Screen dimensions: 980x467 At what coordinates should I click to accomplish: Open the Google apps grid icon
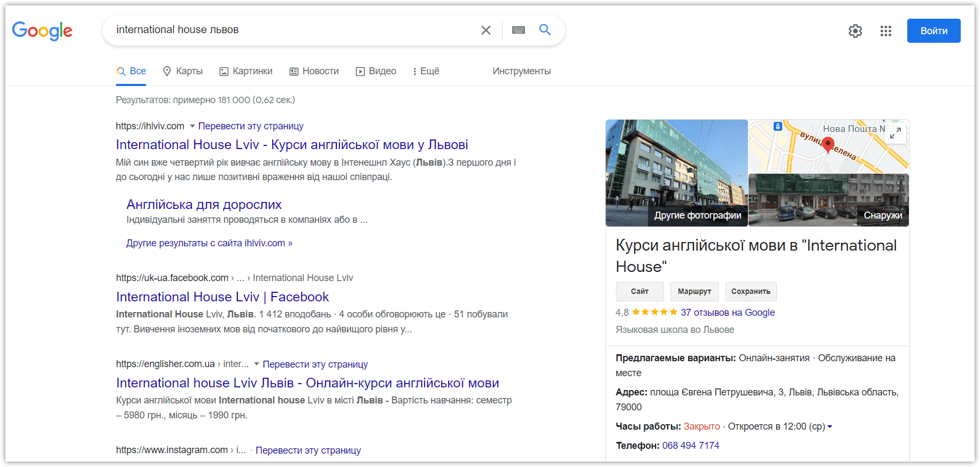pyautogui.click(x=886, y=31)
